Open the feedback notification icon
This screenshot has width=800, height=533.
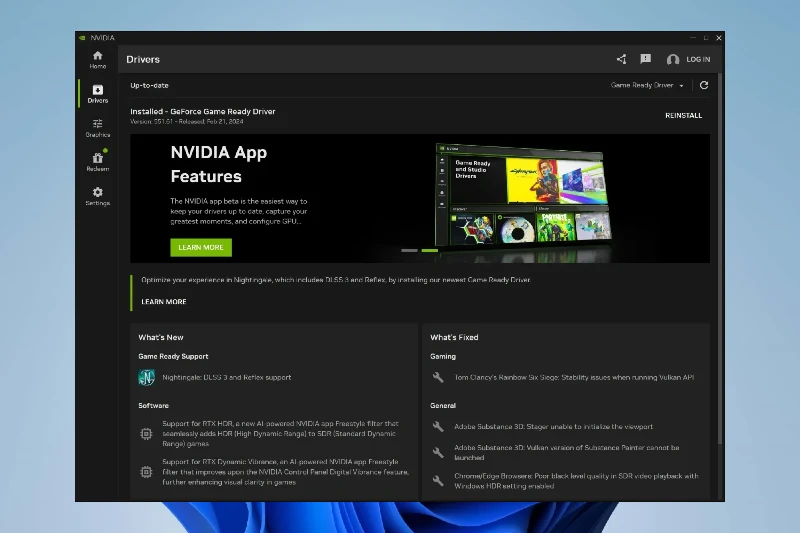pyautogui.click(x=645, y=59)
